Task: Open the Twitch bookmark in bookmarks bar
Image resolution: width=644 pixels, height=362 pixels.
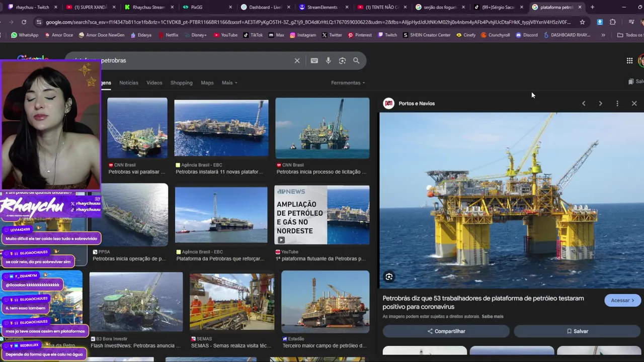Action: coord(387,35)
